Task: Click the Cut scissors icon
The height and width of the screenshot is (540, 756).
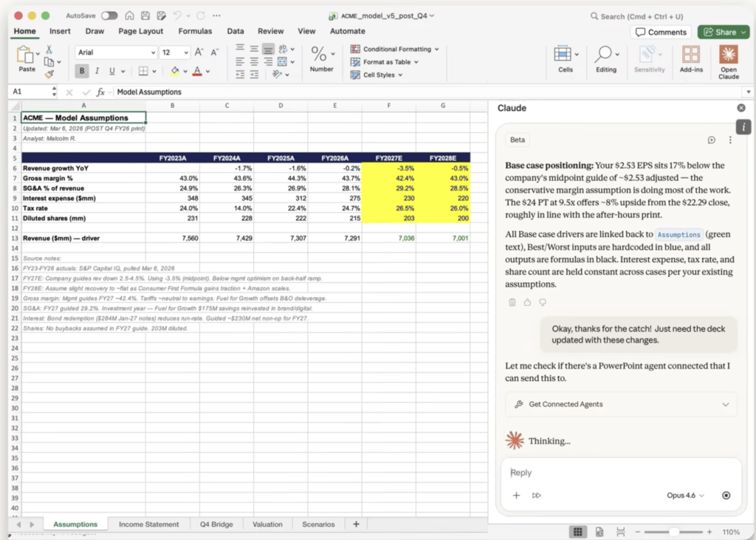Action: click(49, 49)
